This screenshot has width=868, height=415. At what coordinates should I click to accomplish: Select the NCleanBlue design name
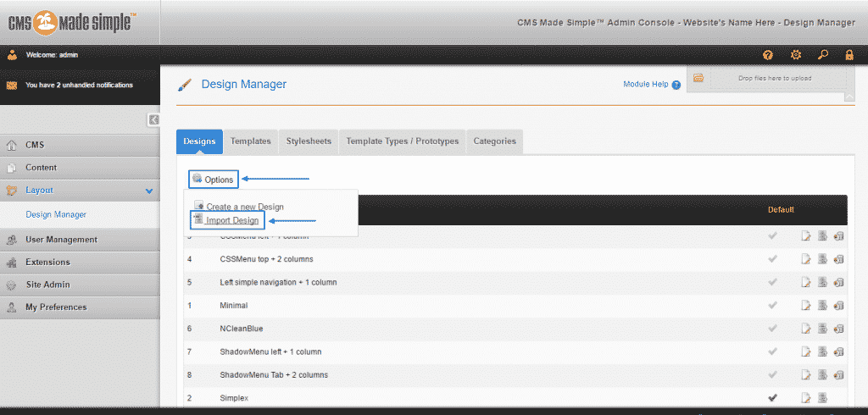242,329
